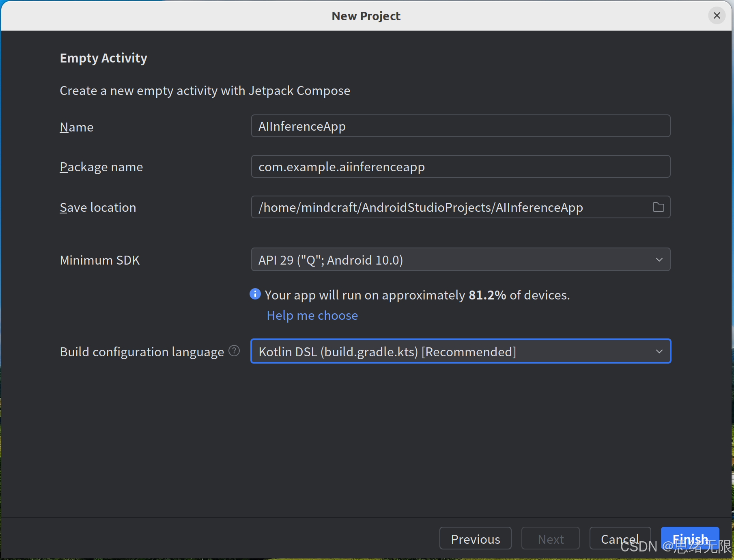The width and height of the screenshot is (734, 560).
Task: Cancel the new project creation
Action: [620, 538]
